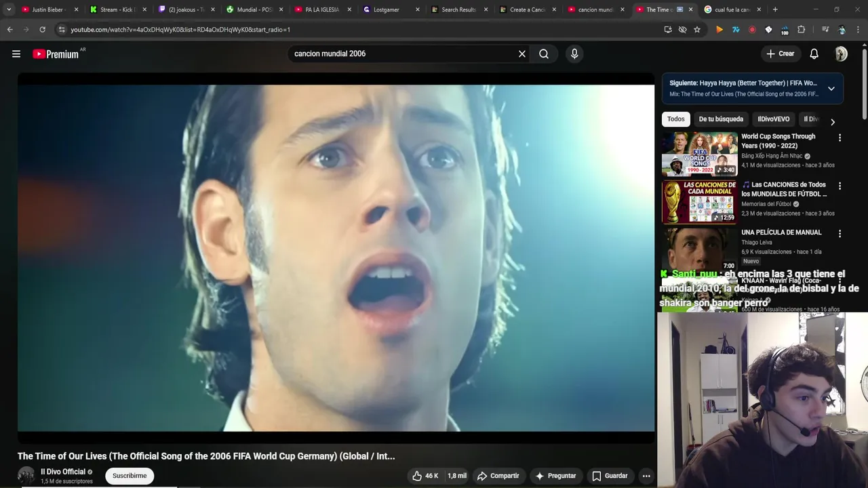The image size is (868, 488).
Task: Open the YouTube account avatar menu
Action: click(841, 54)
